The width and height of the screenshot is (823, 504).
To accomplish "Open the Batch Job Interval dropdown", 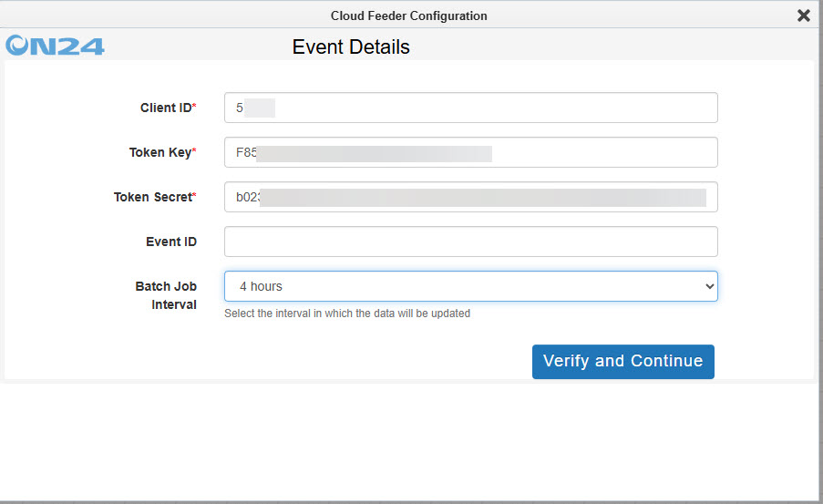I will pyautogui.click(x=471, y=286).
